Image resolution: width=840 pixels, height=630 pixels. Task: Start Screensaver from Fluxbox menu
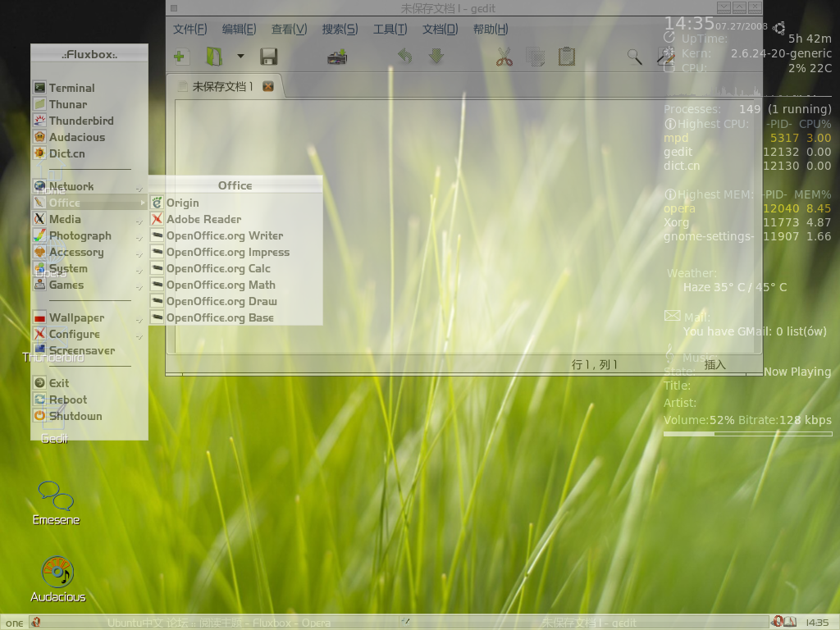89,350
